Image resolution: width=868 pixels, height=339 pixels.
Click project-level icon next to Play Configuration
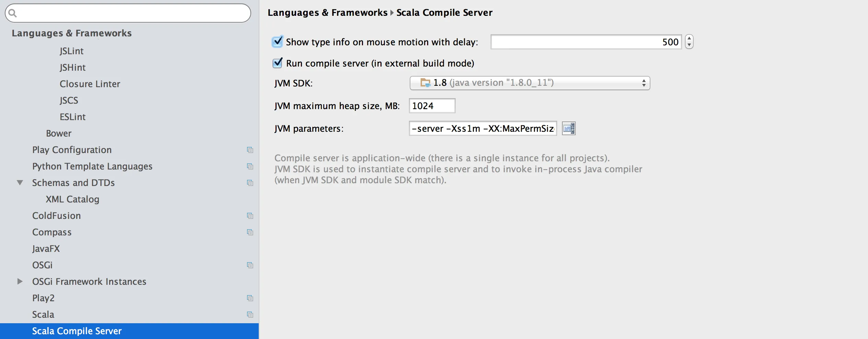(x=250, y=150)
